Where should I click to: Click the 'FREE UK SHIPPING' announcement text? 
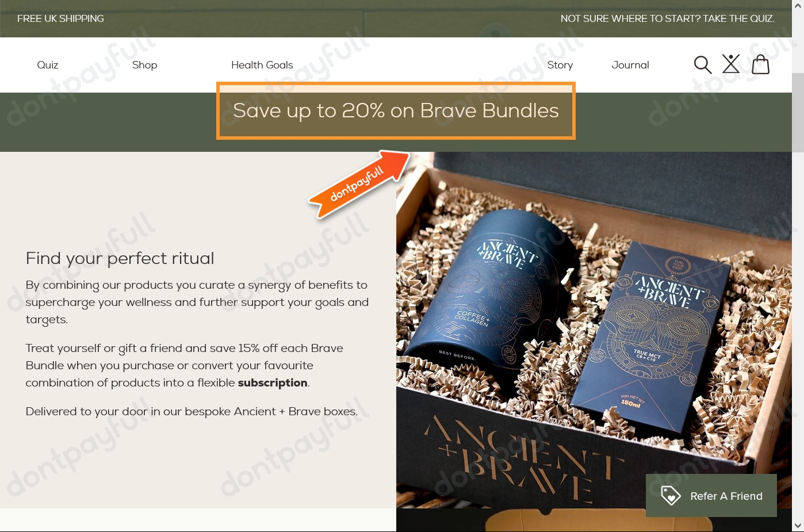tap(60, 18)
